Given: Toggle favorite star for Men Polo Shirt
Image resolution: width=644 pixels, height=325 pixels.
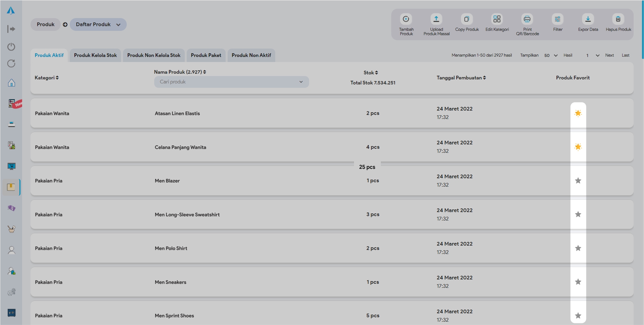Looking at the screenshot, I should tap(578, 248).
